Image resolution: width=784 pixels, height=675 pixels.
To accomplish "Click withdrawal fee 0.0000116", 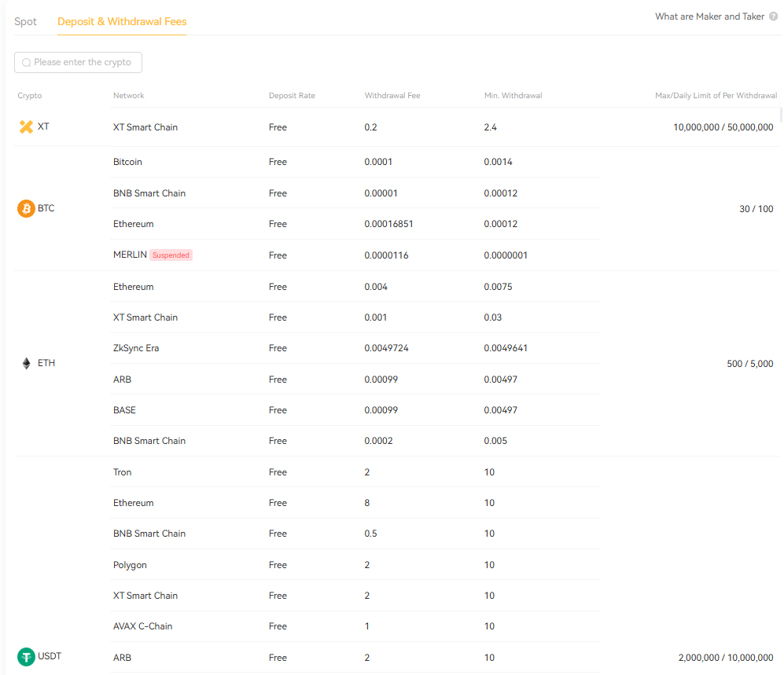I will click(387, 255).
